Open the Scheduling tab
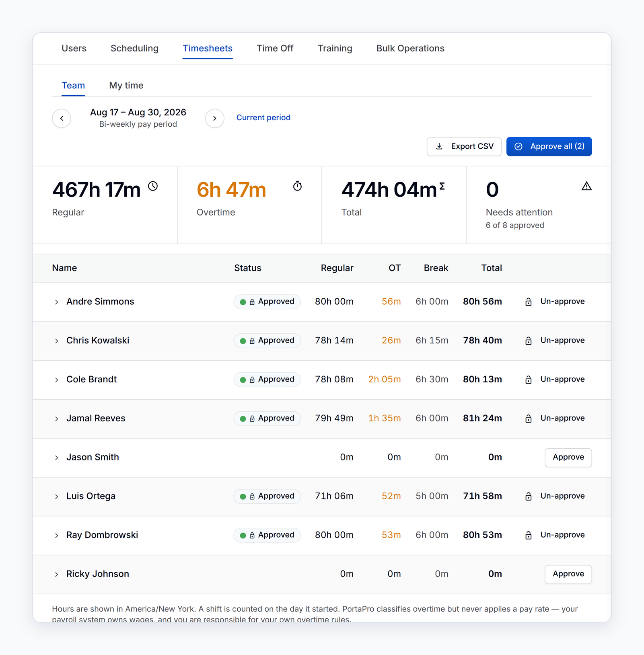Viewport: 644px width, 655px height. [134, 48]
